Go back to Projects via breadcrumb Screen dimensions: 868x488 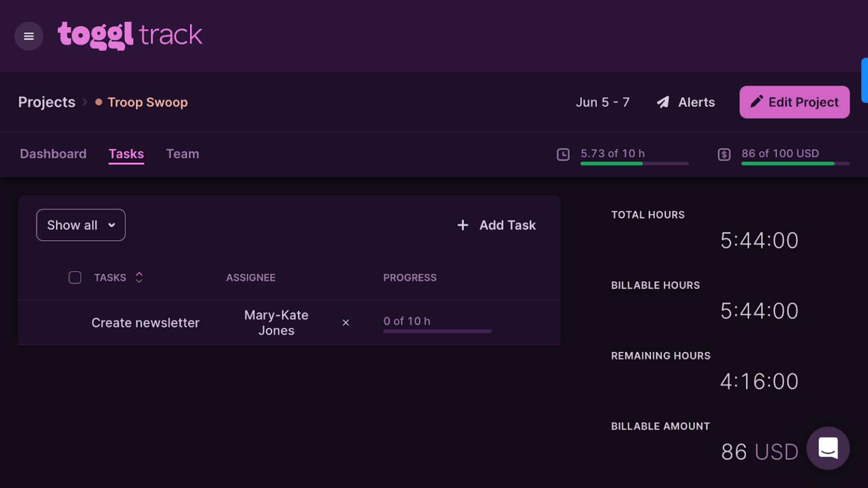tap(46, 102)
